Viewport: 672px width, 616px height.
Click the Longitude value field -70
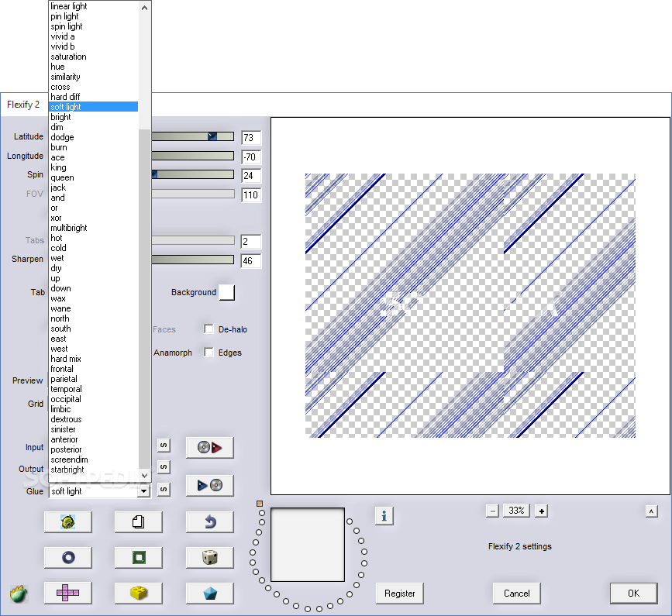[251, 157]
